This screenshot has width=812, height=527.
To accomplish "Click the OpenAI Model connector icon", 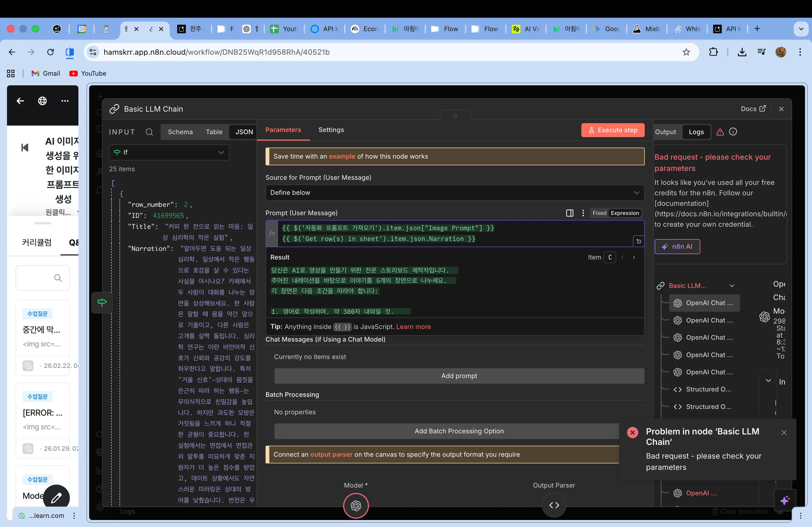I will 356,505.
